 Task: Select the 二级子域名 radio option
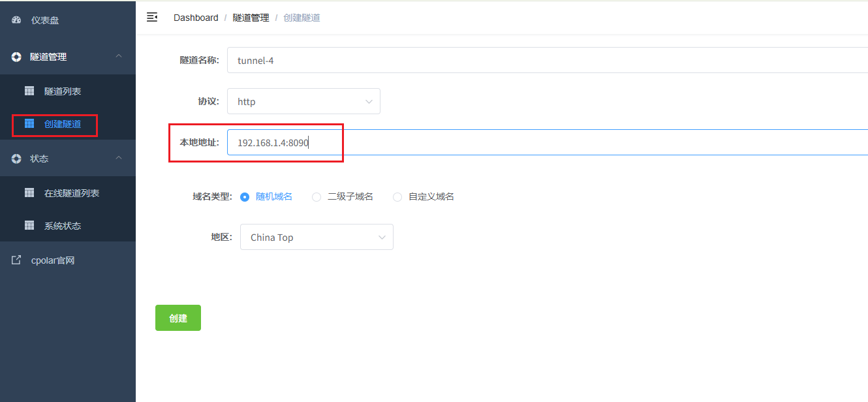(x=317, y=196)
